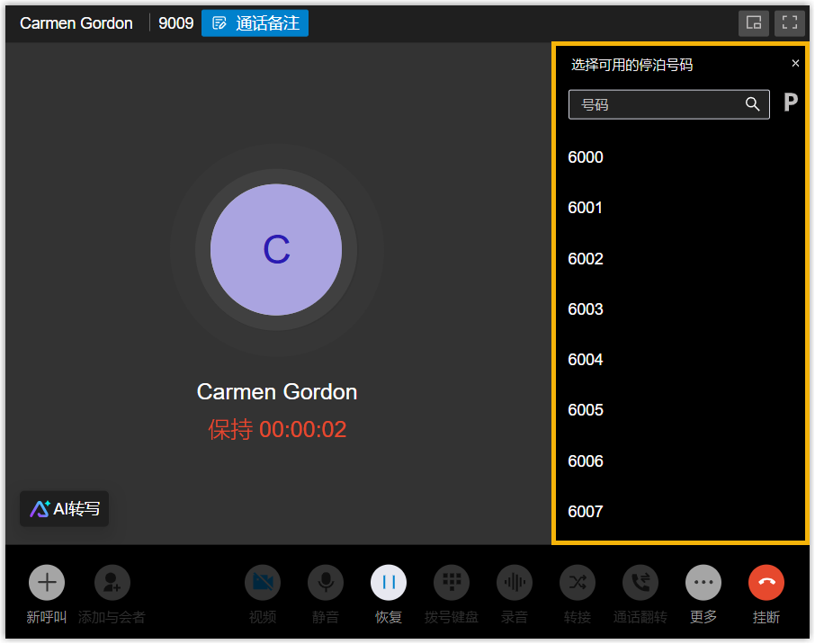Toggle the video (视频) camera

[x=263, y=583]
